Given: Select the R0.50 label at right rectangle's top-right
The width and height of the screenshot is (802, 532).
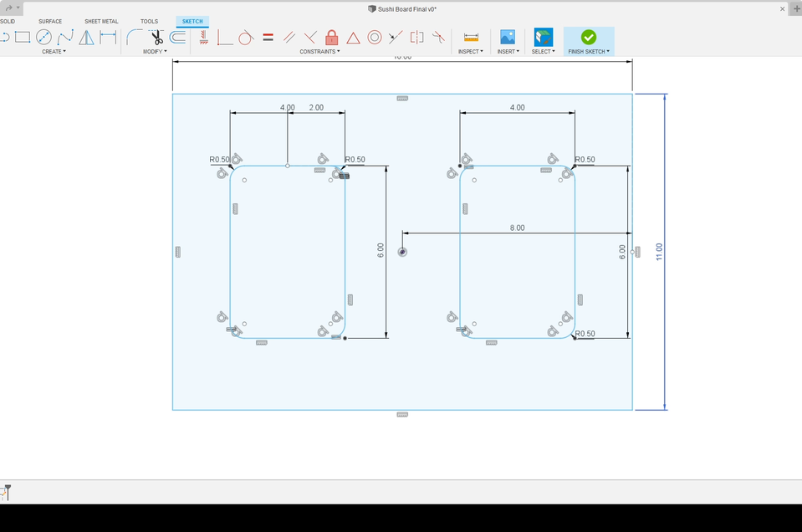Looking at the screenshot, I should coord(585,160).
